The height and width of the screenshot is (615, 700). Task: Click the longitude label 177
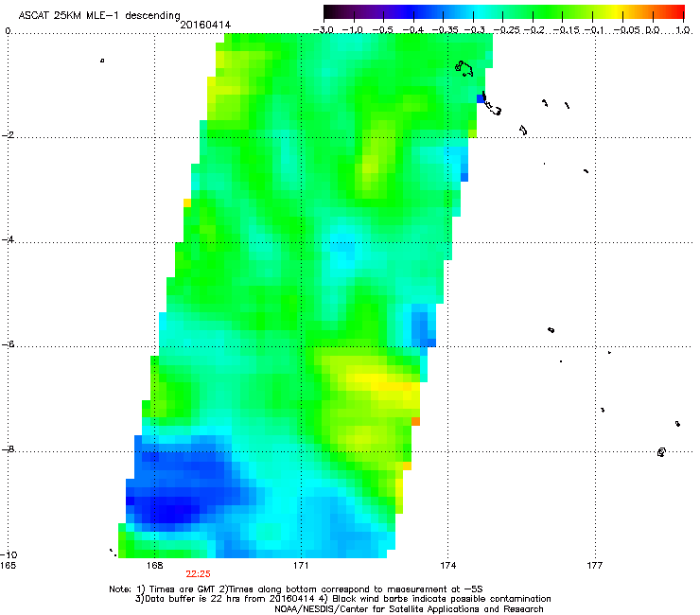[x=595, y=566]
